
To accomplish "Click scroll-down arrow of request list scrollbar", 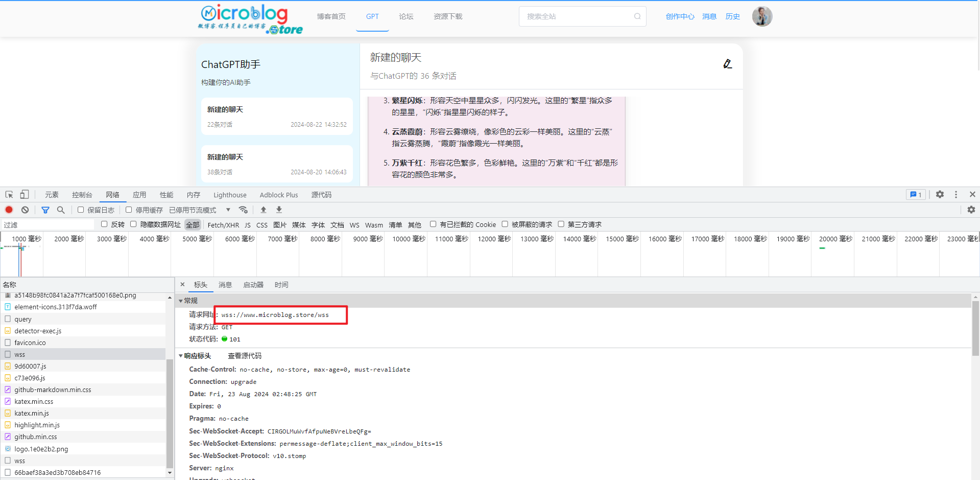I will (x=170, y=473).
